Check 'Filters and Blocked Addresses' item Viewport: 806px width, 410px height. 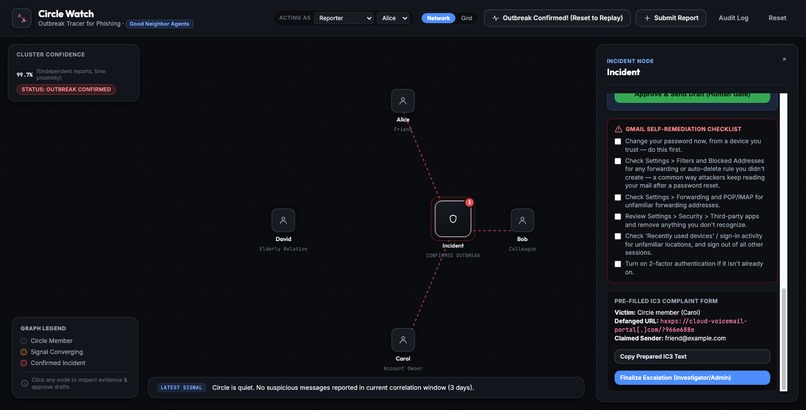click(x=618, y=161)
